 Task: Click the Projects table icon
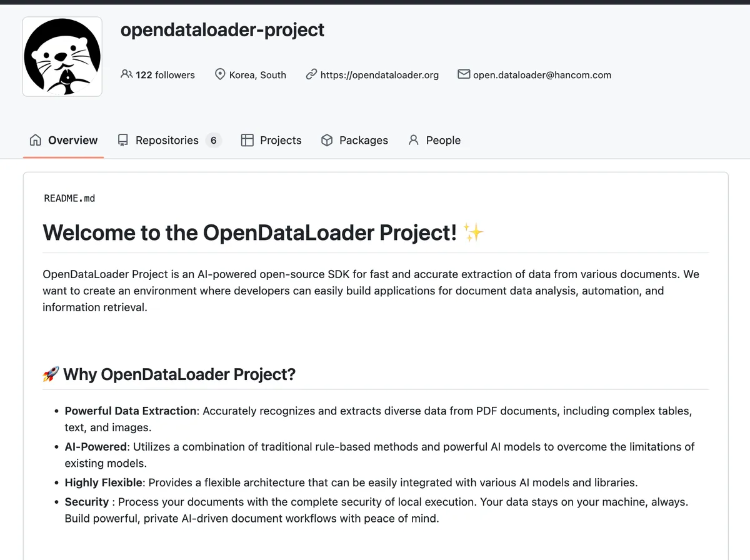tap(247, 140)
